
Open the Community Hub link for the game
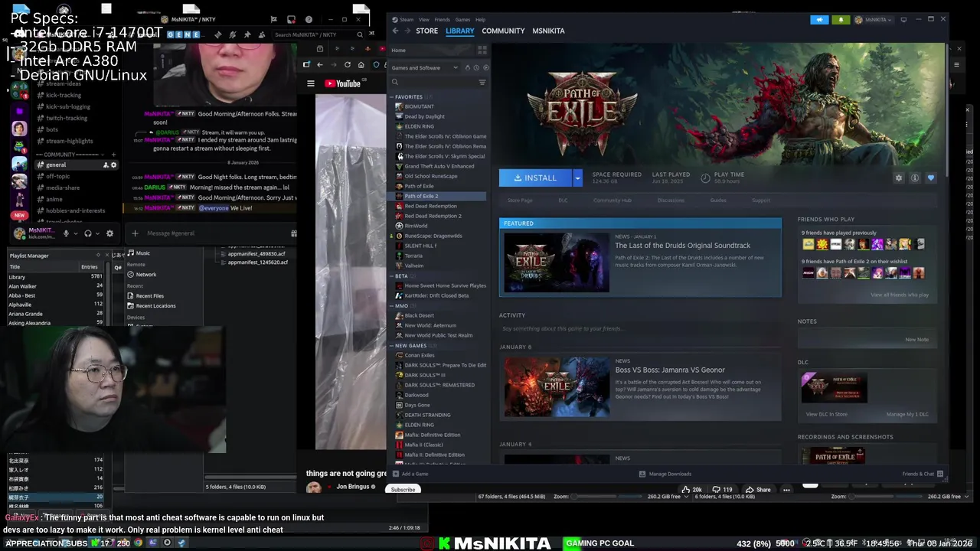(612, 201)
